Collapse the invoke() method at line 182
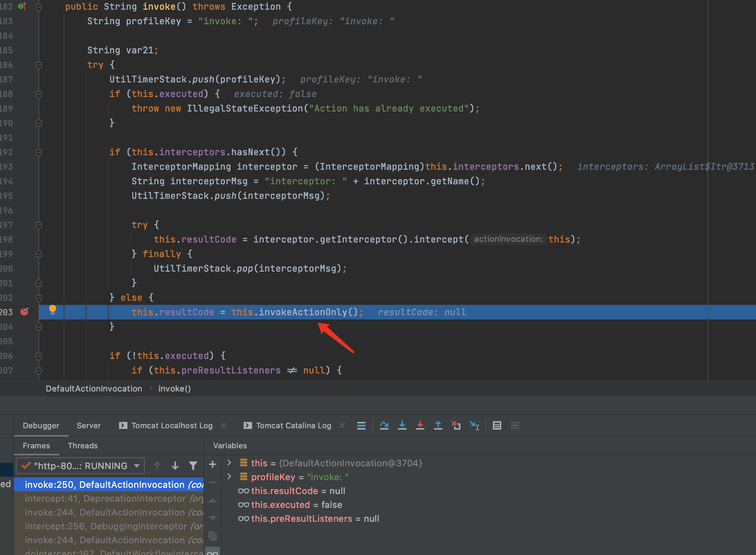Image resolution: width=756 pixels, height=555 pixels. click(39, 7)
